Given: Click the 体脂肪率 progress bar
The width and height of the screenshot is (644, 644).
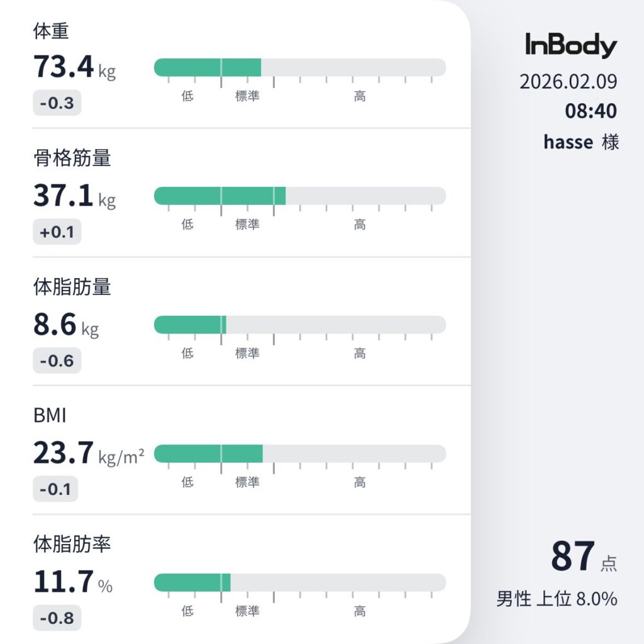Looking at the screenshot, I should click(299, 582).
